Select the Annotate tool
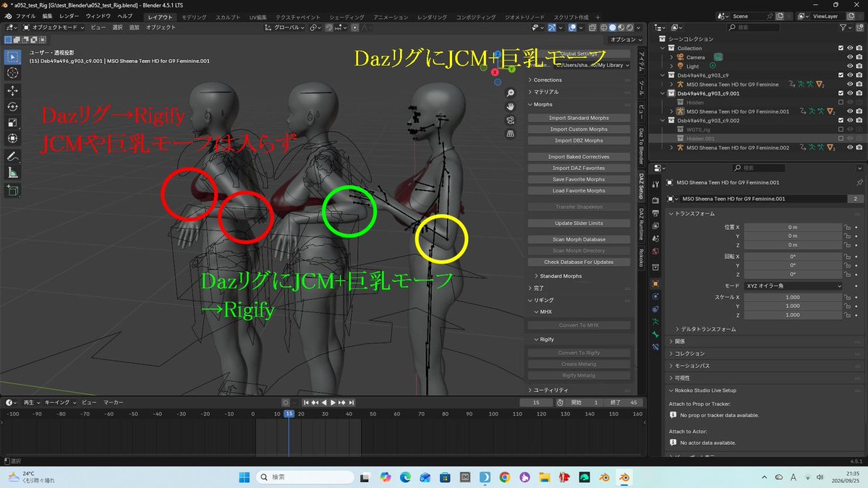Viewport: 868px width, 488px height. point(13,157)
